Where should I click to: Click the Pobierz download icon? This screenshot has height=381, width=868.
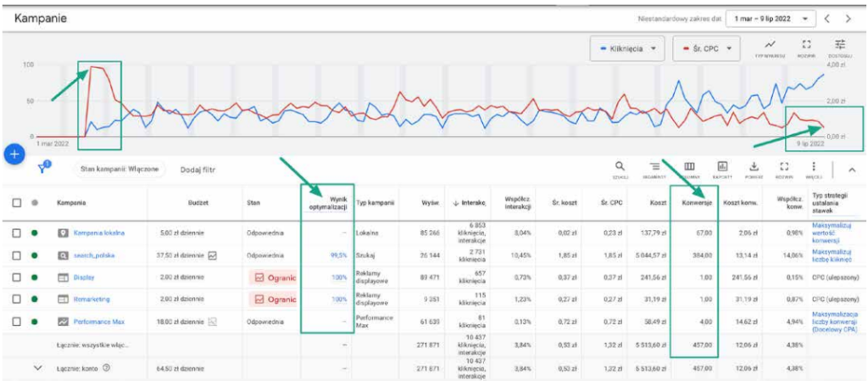754,168
